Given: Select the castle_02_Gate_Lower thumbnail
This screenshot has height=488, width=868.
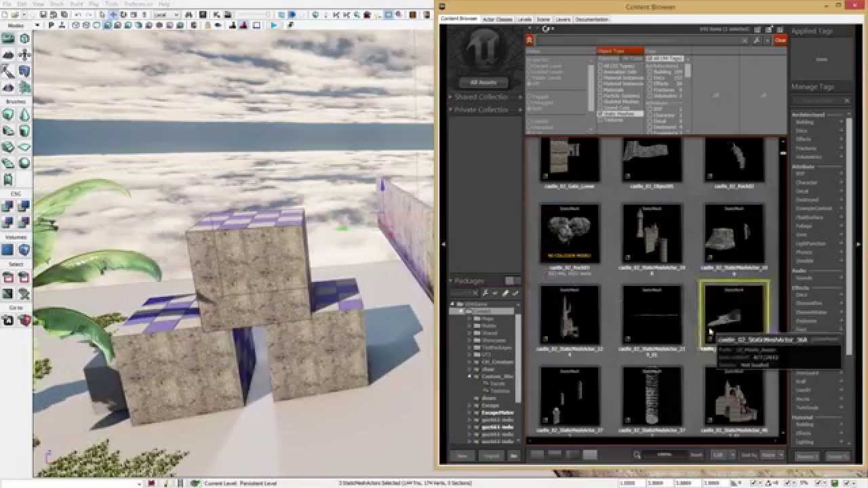Looking at the screenshot, I should coord(570,161).
